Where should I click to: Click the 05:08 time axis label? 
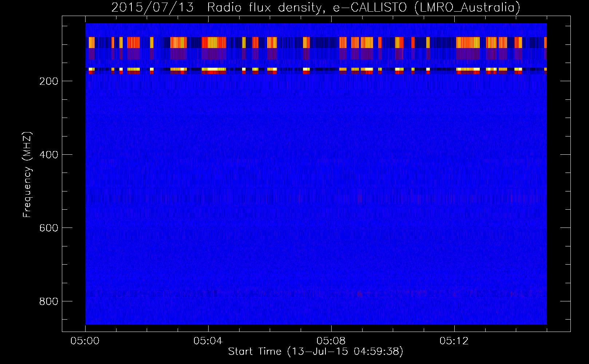(x=331, y=341)
